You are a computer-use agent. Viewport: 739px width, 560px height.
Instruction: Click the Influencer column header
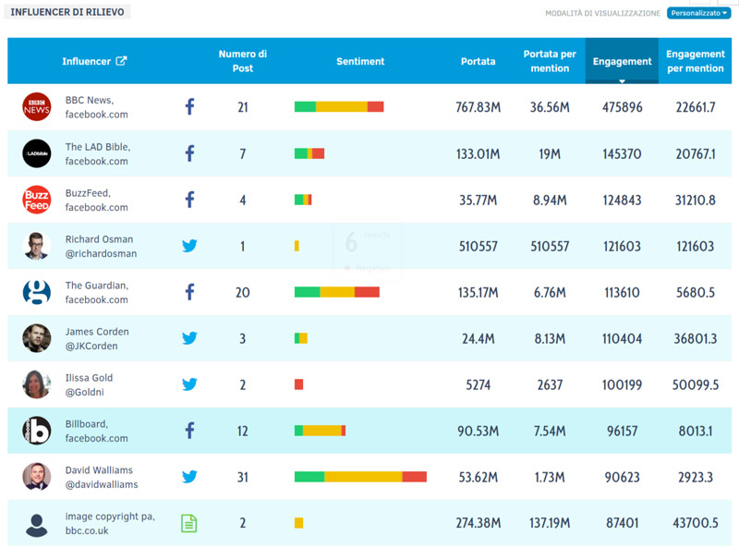click(x=87, y=61)
